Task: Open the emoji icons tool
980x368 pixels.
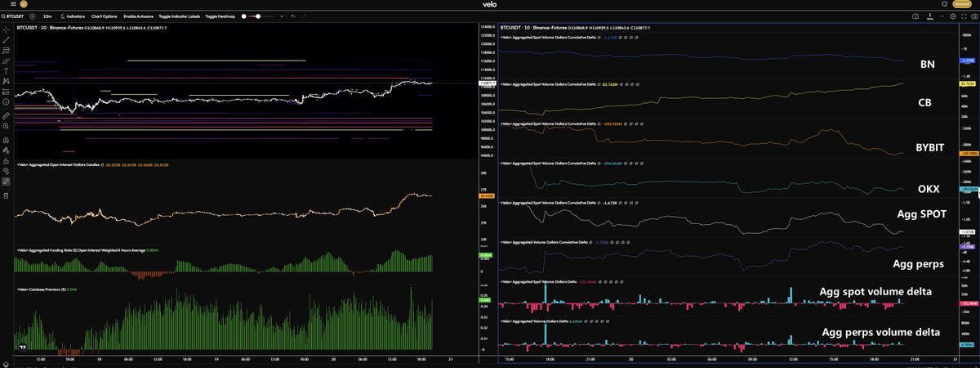Action: (6, 101)
